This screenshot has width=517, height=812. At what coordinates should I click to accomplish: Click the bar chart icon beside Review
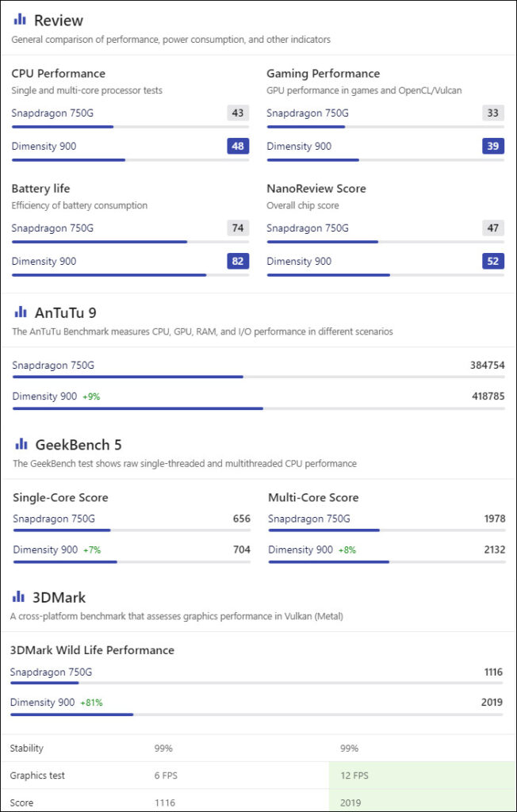click(20, 20)
